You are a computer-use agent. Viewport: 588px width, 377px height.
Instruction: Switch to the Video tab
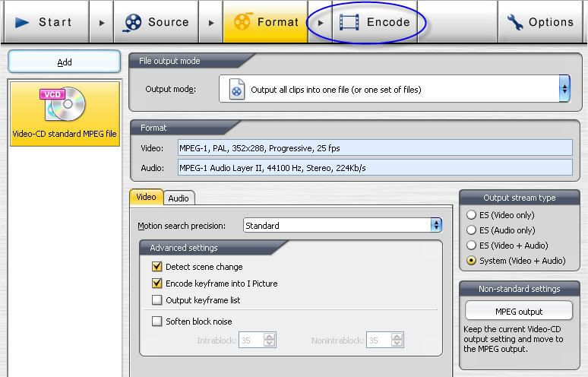pos(147,197)
